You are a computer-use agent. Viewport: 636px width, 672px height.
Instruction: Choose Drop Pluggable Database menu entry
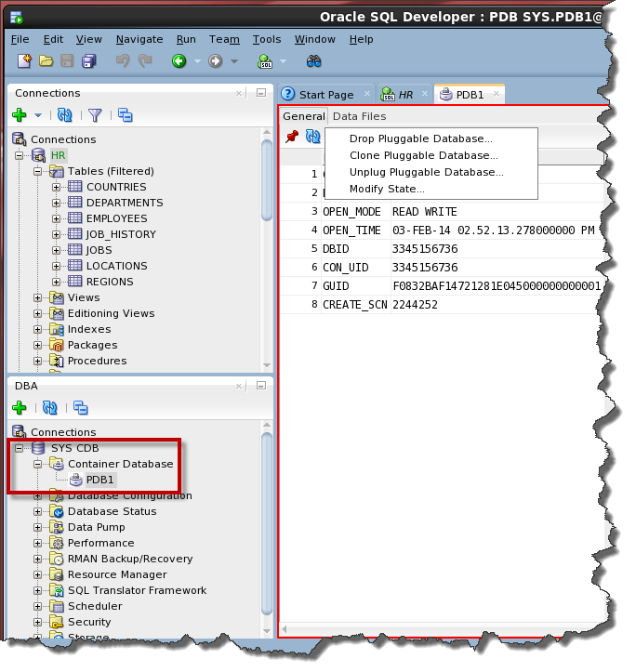[420, 138]
